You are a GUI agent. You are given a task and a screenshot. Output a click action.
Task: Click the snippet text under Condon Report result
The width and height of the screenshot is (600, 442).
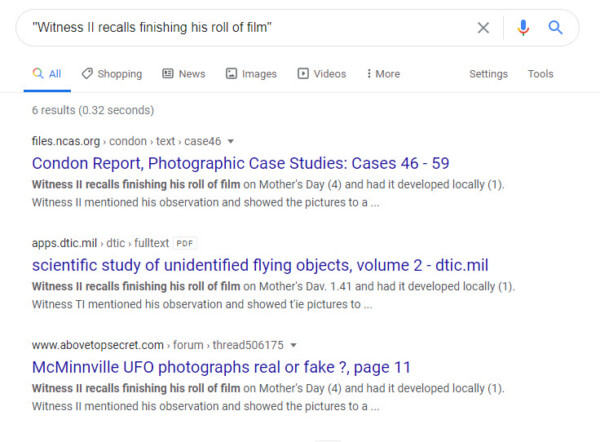pos(268,193)
